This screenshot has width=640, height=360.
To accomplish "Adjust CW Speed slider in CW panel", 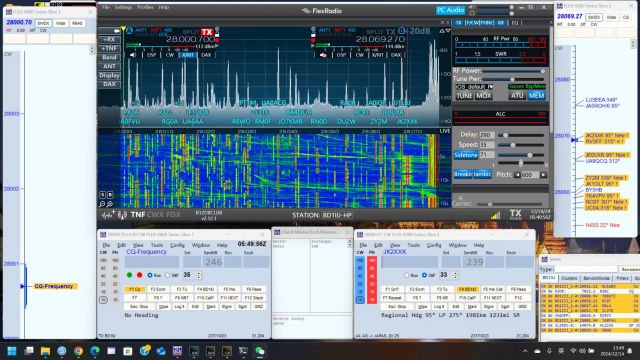I will [x=522, y=145].
